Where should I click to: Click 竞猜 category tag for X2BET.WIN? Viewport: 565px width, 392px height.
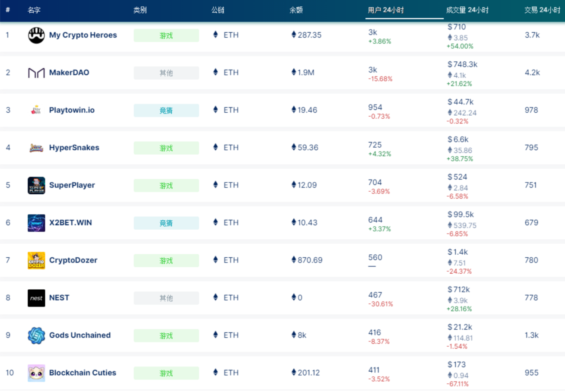(x=166, y=223)
